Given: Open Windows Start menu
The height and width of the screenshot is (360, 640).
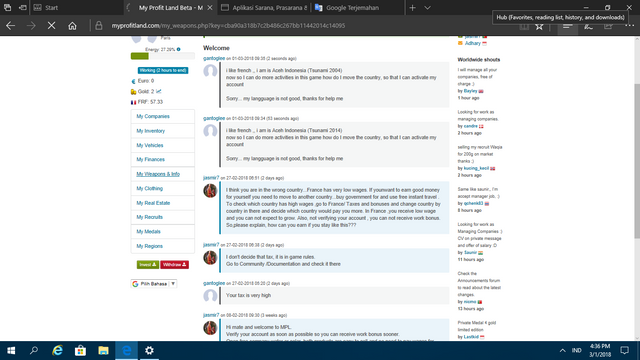Looking at the screenshot, I should (x=11, y=351).
